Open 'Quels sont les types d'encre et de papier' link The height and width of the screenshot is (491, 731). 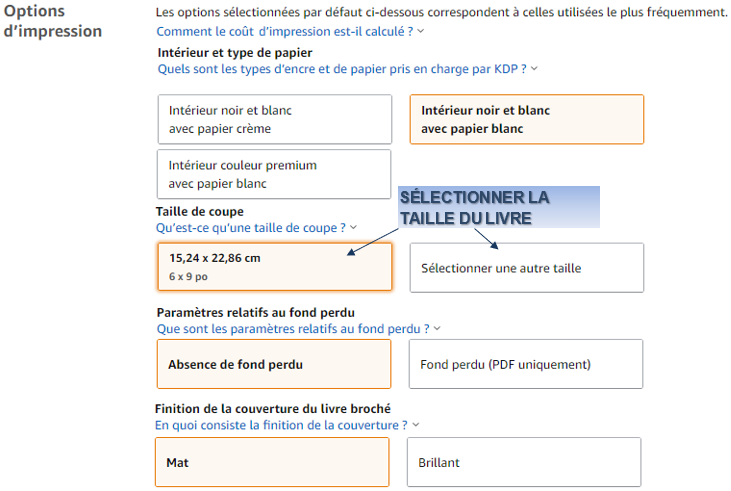[342, 69]
